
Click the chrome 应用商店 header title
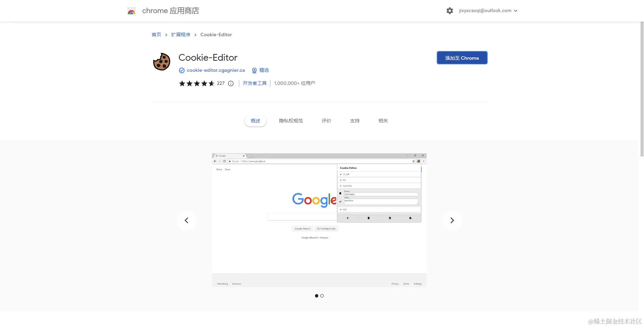171,11
